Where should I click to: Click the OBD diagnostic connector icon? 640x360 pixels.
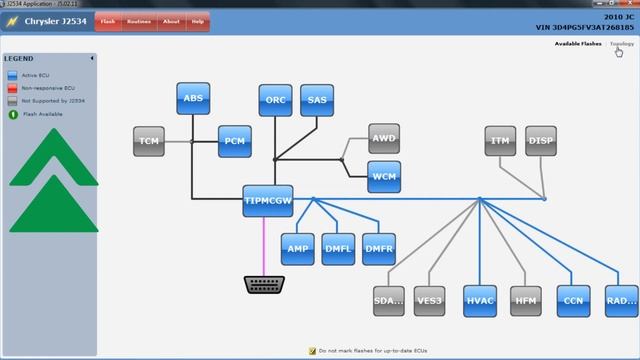(x=264, y=284)
